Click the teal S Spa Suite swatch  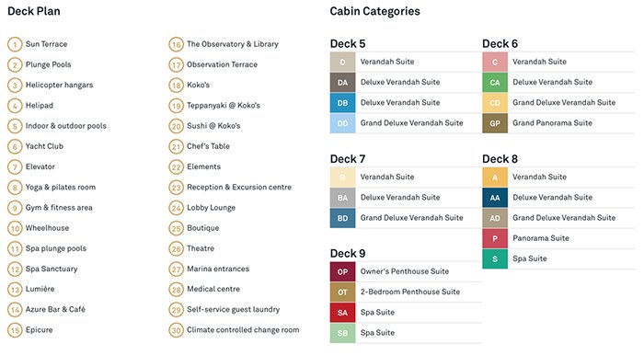point(495,259)
